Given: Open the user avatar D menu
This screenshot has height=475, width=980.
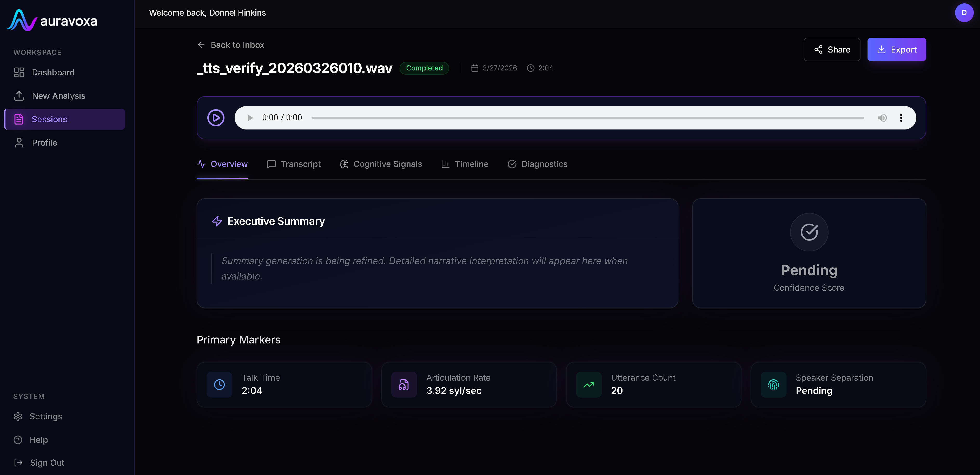Looking at the screenshot, I should 964,12.
